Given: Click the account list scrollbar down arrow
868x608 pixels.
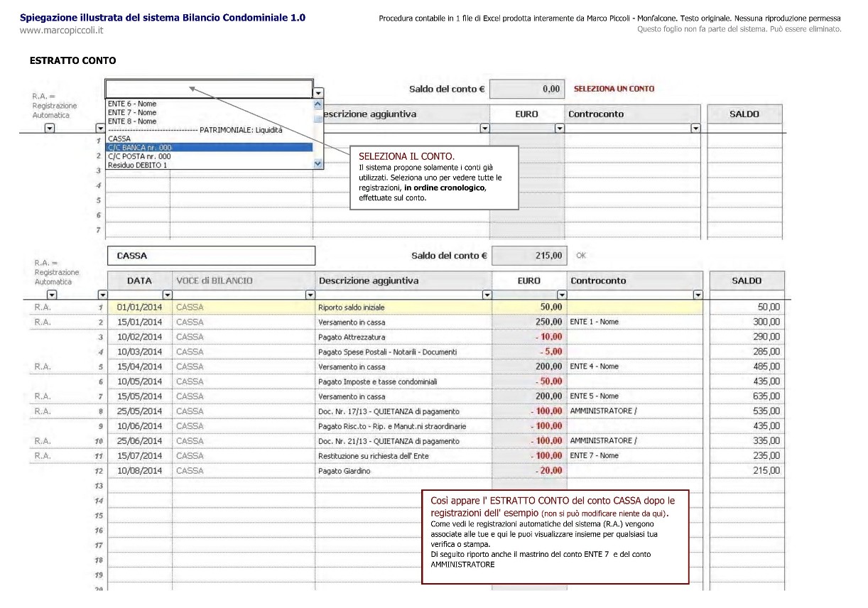Looking at the screenshot, I should point(318,164).
